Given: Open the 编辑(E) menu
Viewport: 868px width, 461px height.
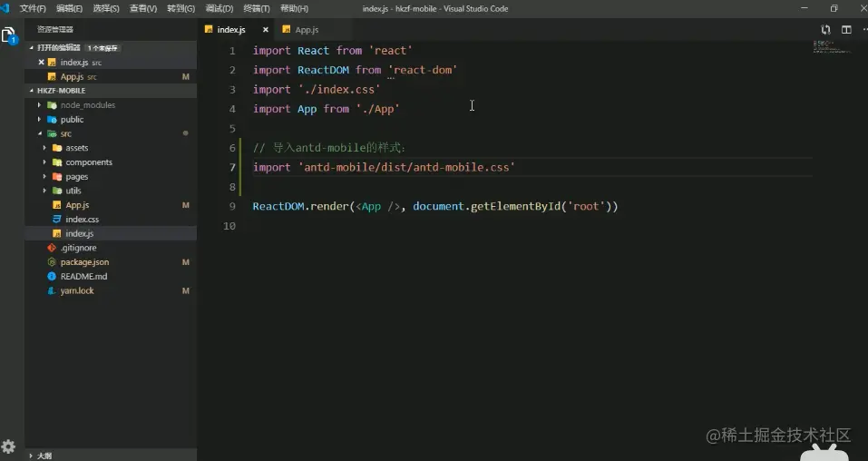Looking at the screenshot, I should click(69, 9).
